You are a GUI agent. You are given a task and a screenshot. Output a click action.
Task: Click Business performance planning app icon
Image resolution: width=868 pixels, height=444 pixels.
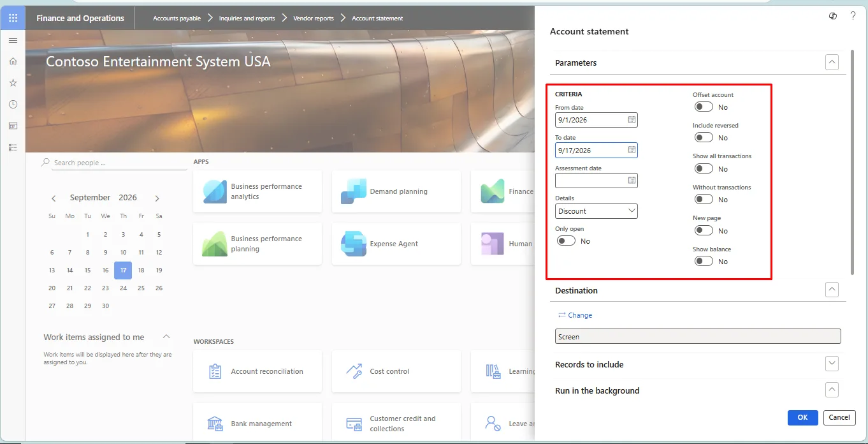point(215,244)
